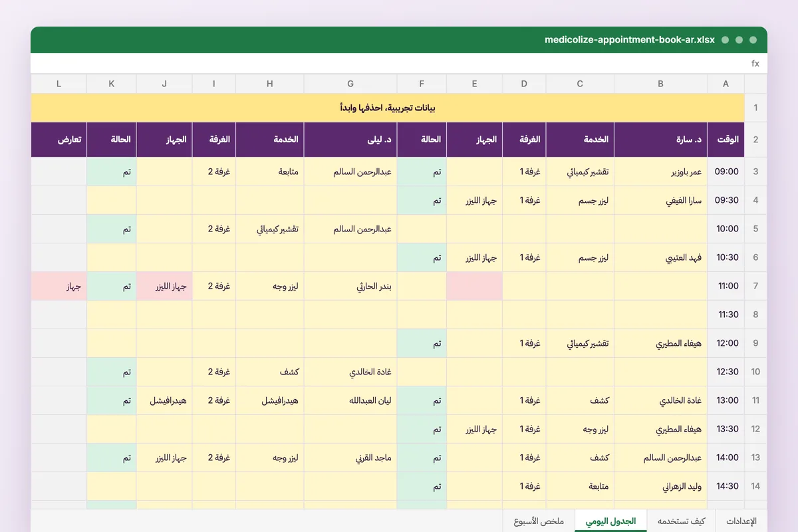Select the 14:30 time cell
Screen dimensions: 798x532
click(x=726, y=486)
